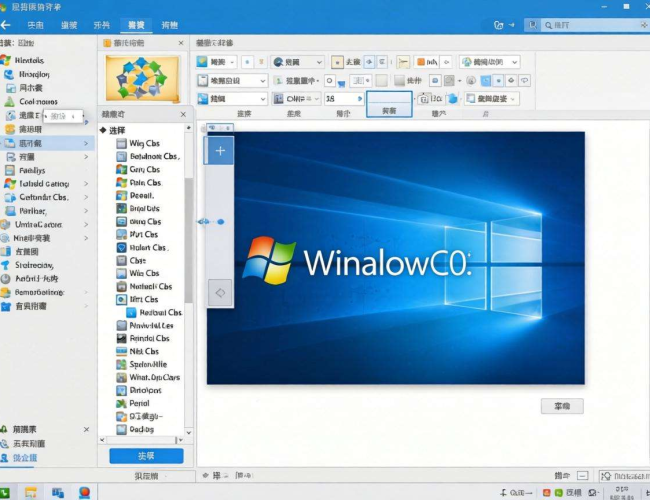650x500 pixels.
Task: Click the minus box icon in the status bar
Action: pos(582,476)
